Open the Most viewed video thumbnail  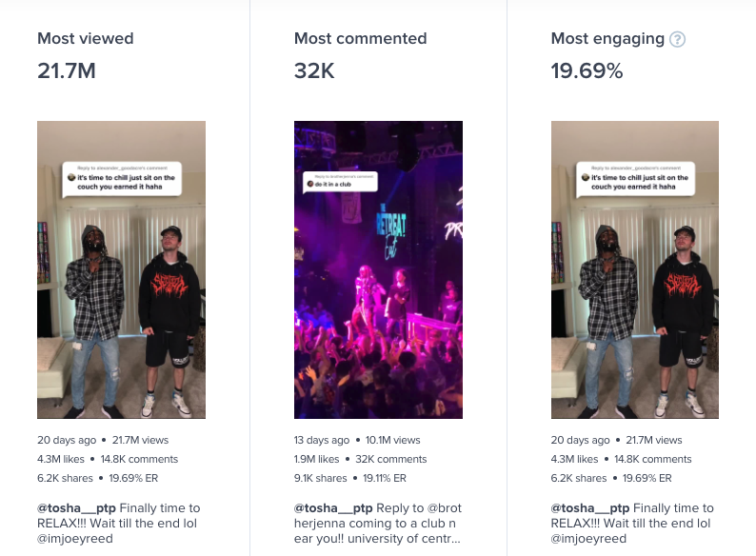pos(121,269)
